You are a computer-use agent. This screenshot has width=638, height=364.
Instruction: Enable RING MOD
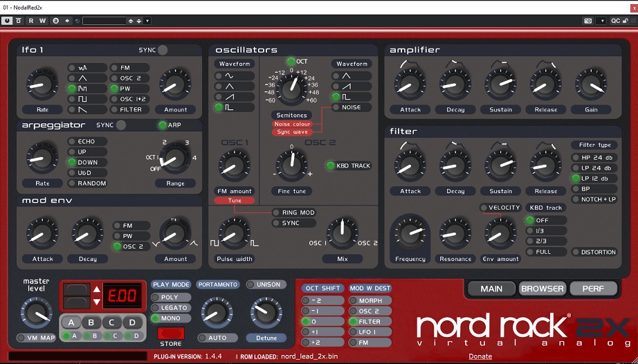[x=294, y=212]
